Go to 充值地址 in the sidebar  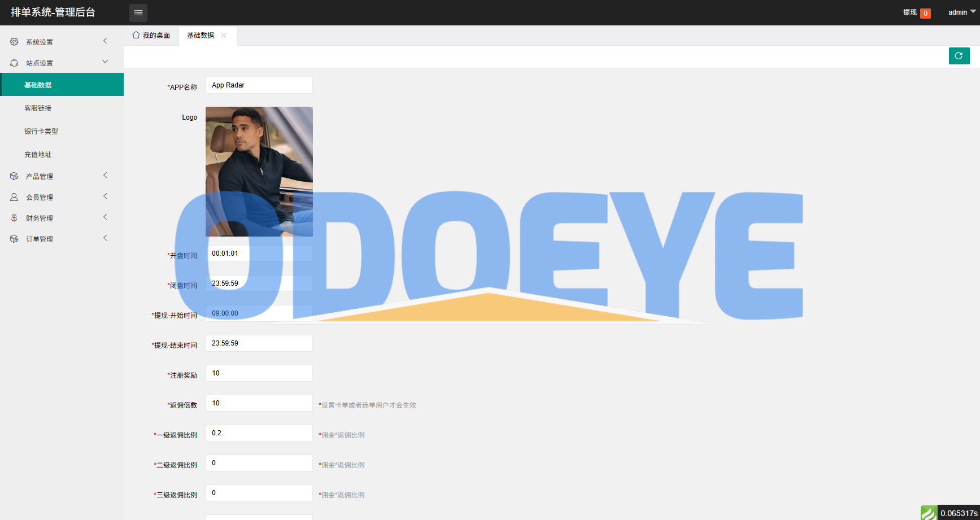(38, 154)
